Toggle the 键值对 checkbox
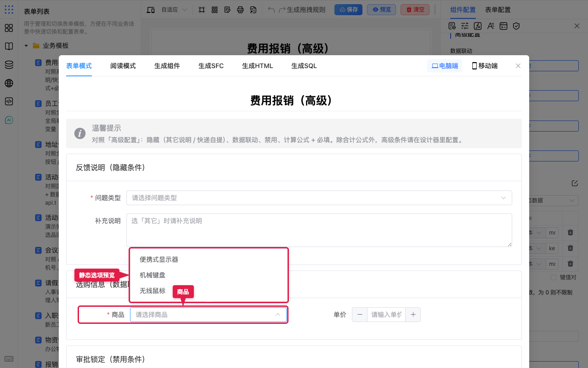Screen dimensions: 588x368 point(554,277)
